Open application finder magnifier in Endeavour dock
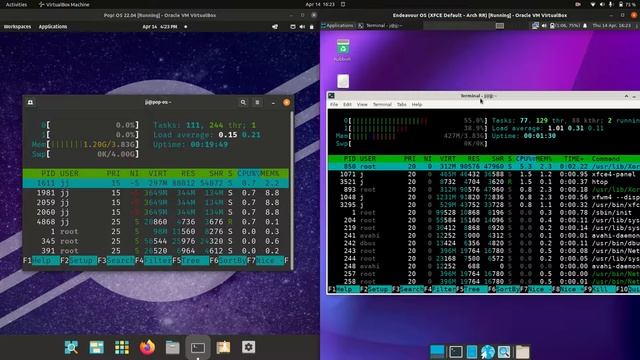Viewport: 640px width, 360px height. click(504, 351)
